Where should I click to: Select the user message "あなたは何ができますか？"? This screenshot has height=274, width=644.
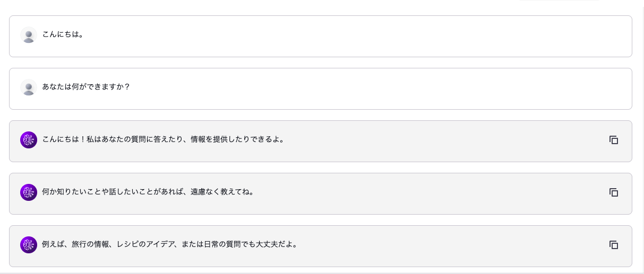(86, 87)
